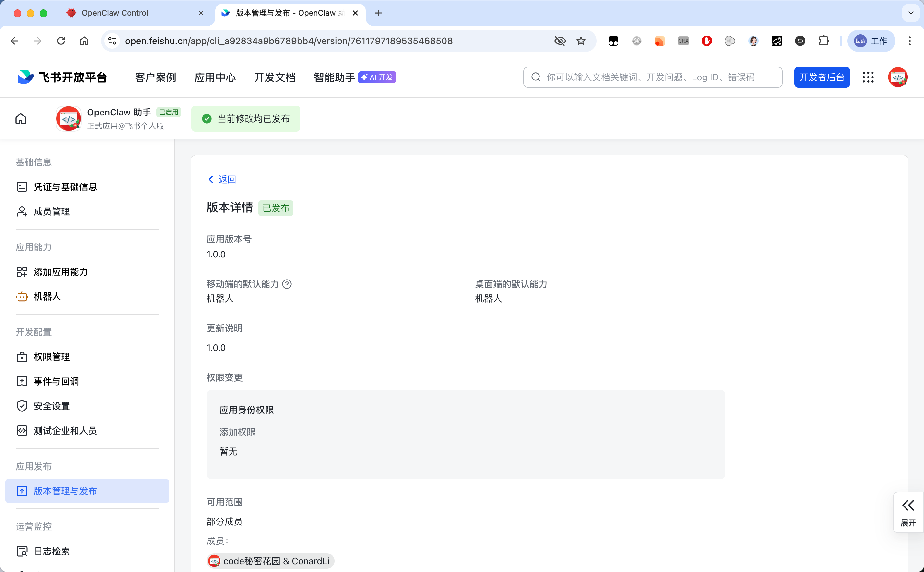The image size is (924, 572).
Task: Open the browser three-dot menu
Action: click(910, 41)
